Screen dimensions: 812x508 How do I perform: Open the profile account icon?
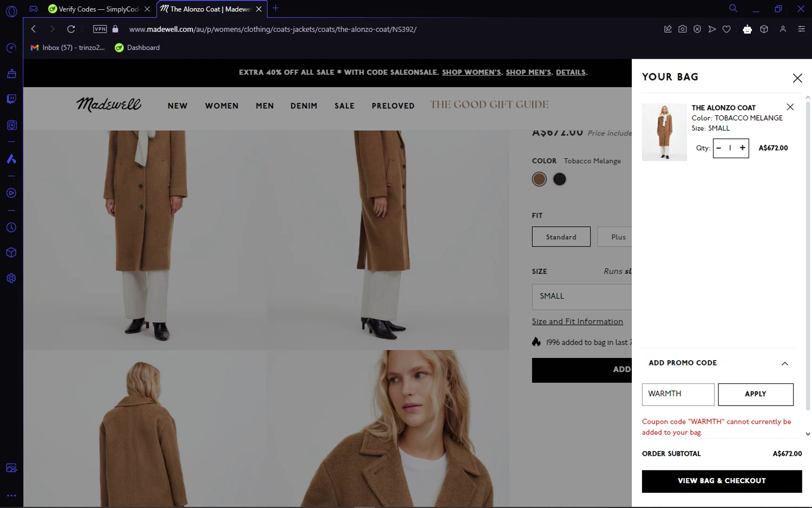[x=783, y=29]
